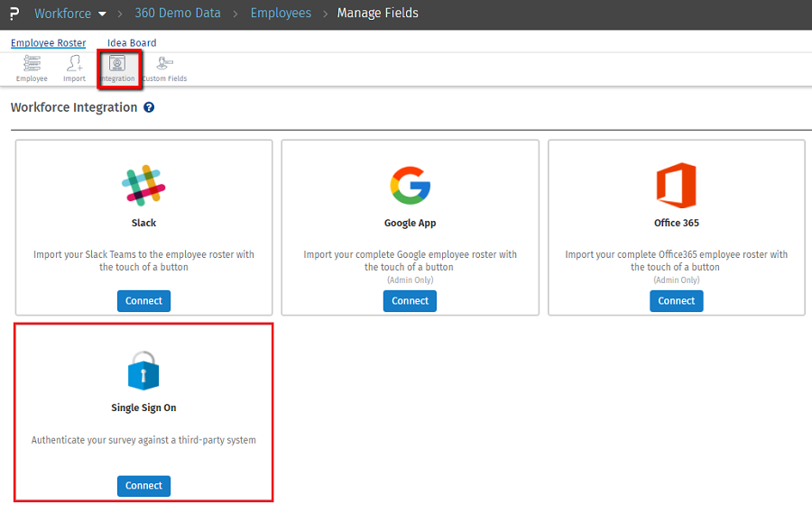
Task: Switch to the Idea Board tab
Action: pos(131,42)
